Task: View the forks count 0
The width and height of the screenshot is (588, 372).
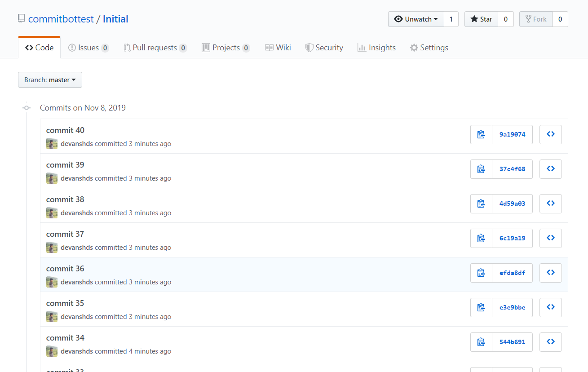Action: 560,19
